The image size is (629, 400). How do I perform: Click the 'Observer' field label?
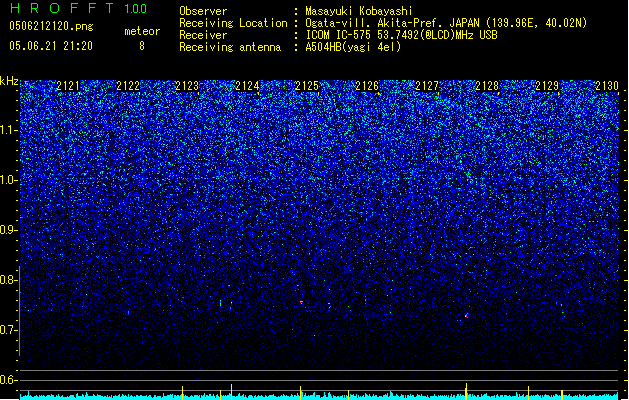pyautogui.click(x=203, y=11)
